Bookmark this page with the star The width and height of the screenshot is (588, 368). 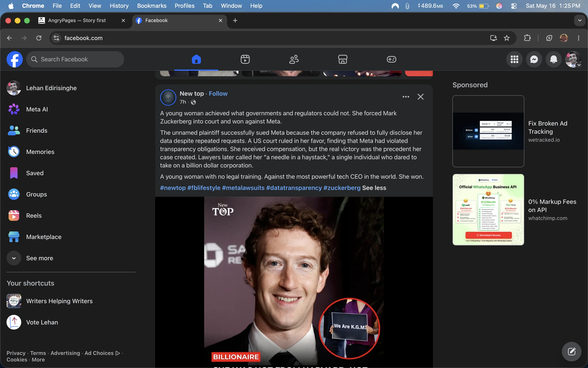click(x=507, y=38)
